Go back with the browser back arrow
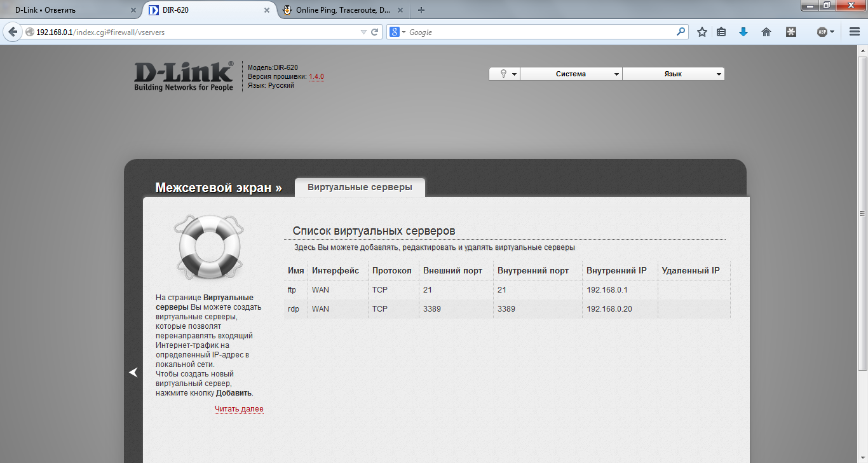The width and height of the screenshot is (868, 463). [13, 32]
